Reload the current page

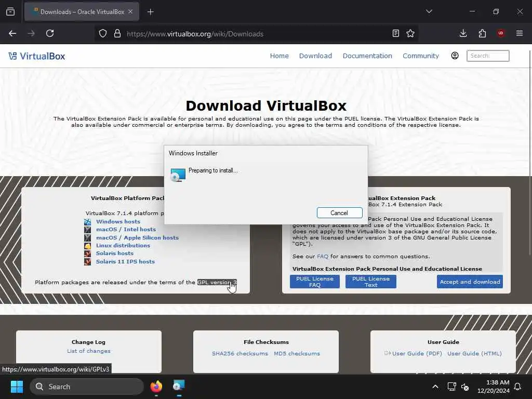50,34
